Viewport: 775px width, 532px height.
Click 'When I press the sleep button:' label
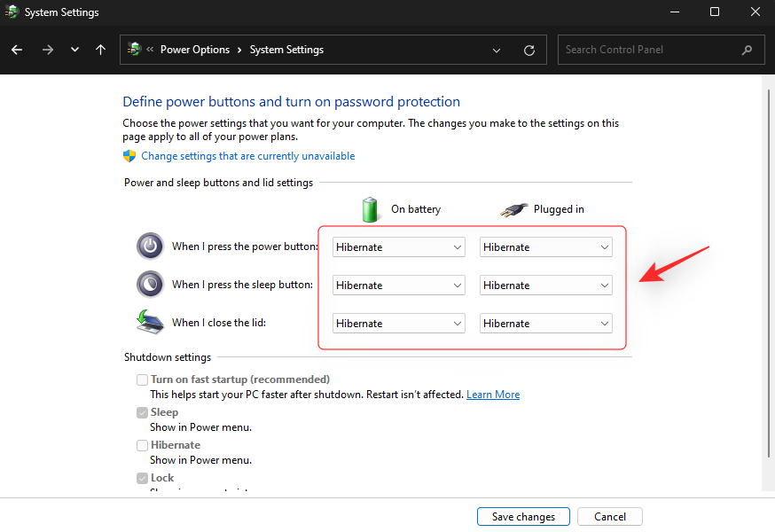click(242, 285)
